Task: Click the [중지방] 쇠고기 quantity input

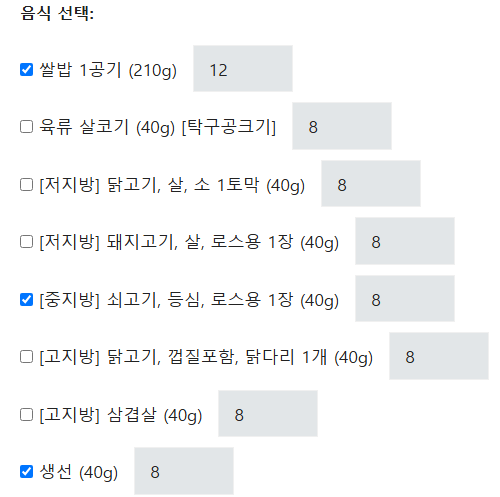Action: pos(405,299)
